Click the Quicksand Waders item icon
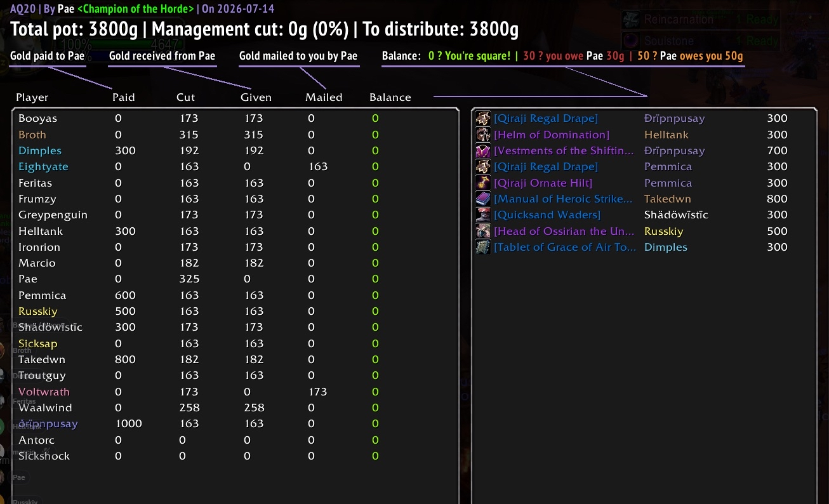This screenshot has height=504, width=829. [483, 215]
